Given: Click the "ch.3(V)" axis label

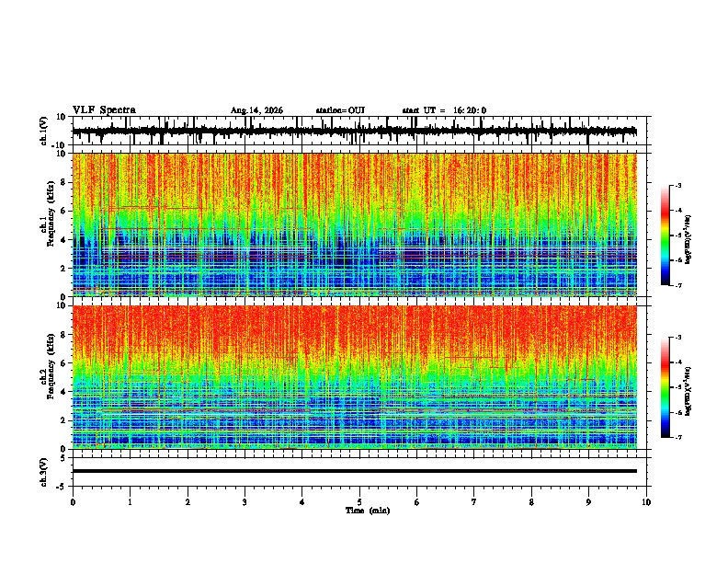Looking at the screenshot, I should [x=44, y=472].
